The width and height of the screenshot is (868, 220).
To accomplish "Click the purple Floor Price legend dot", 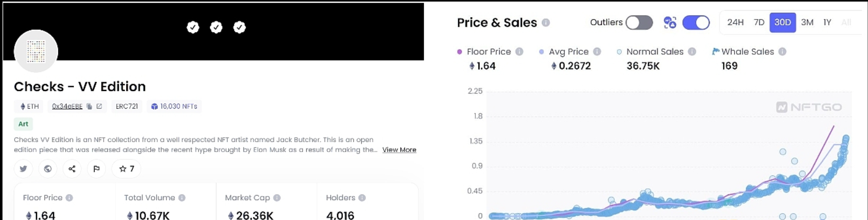I will (460, 52).
